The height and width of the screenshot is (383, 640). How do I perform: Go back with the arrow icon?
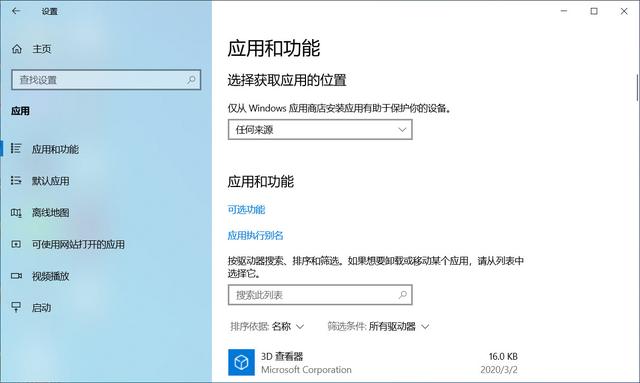[16, 11]
